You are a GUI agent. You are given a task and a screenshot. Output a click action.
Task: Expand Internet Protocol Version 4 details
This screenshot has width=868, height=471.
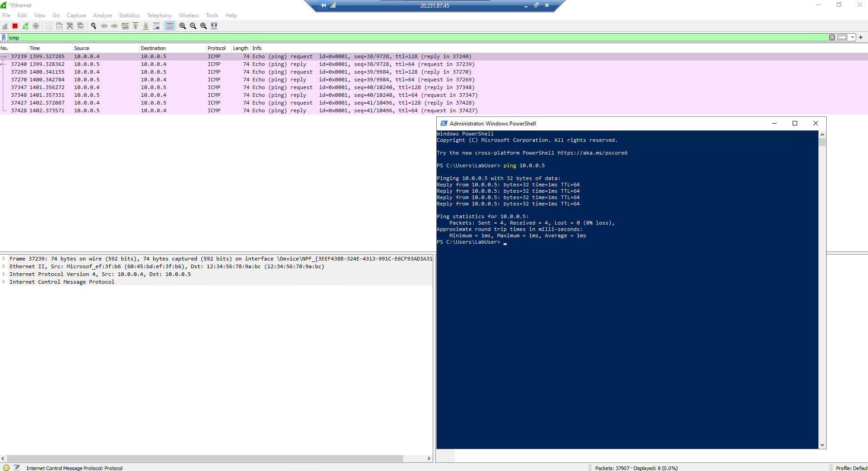tap(4, 274)
